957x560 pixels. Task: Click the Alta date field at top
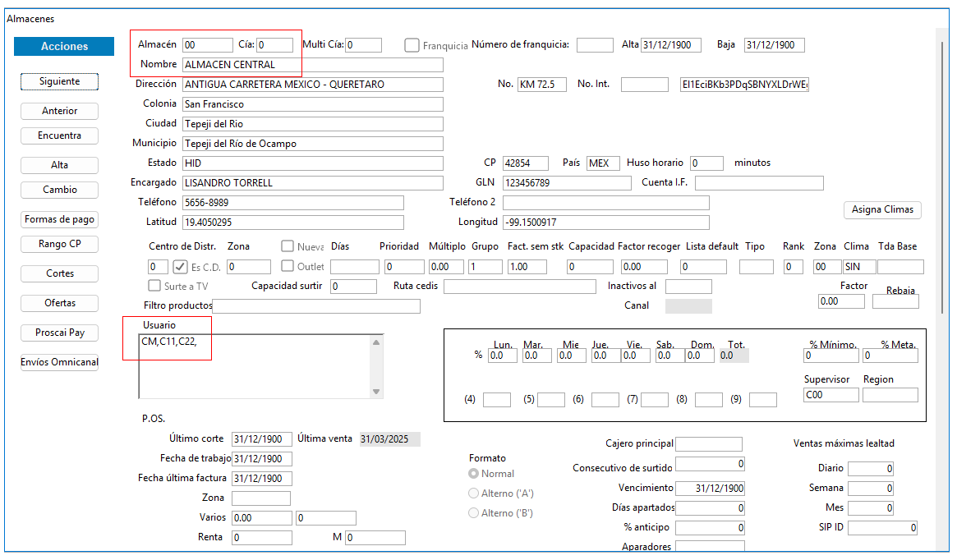671,45
